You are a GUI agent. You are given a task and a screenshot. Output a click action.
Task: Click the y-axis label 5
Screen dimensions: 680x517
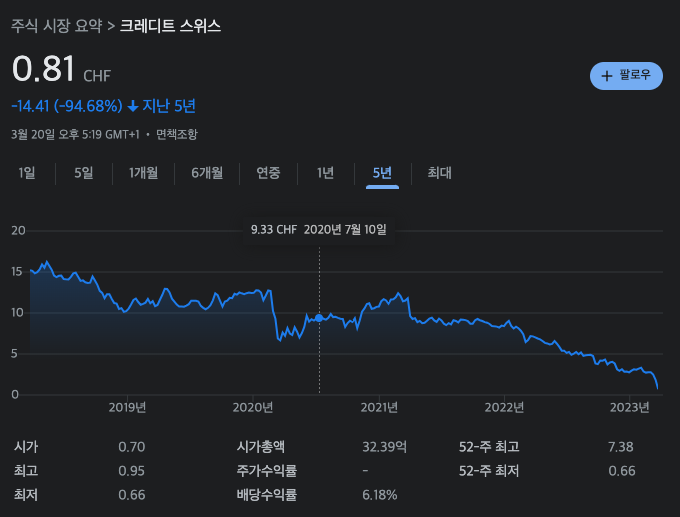coord(15,353)
